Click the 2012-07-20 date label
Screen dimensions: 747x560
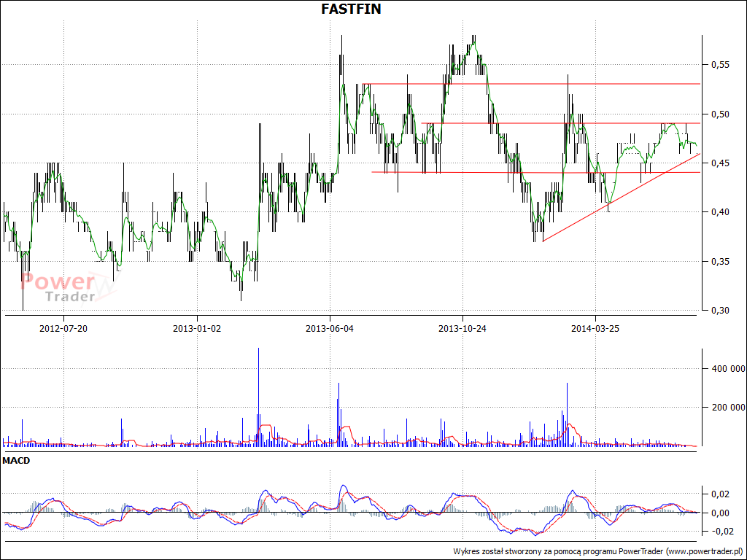(63, 329)
